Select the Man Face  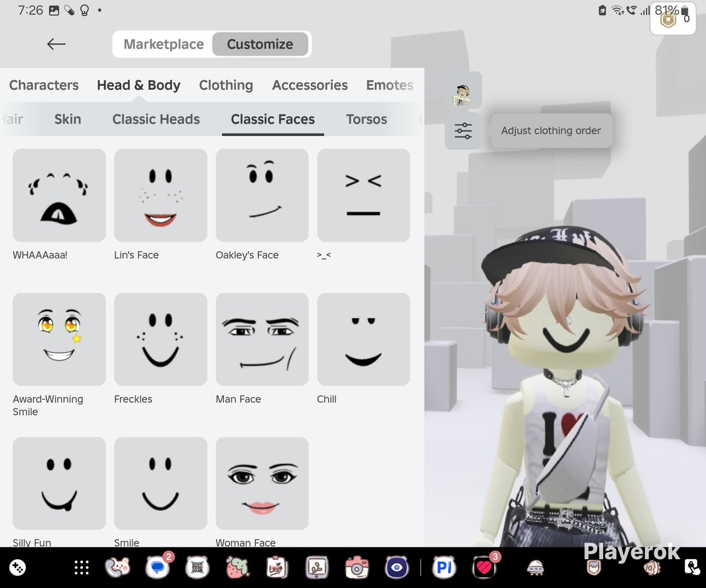point(262,339)
